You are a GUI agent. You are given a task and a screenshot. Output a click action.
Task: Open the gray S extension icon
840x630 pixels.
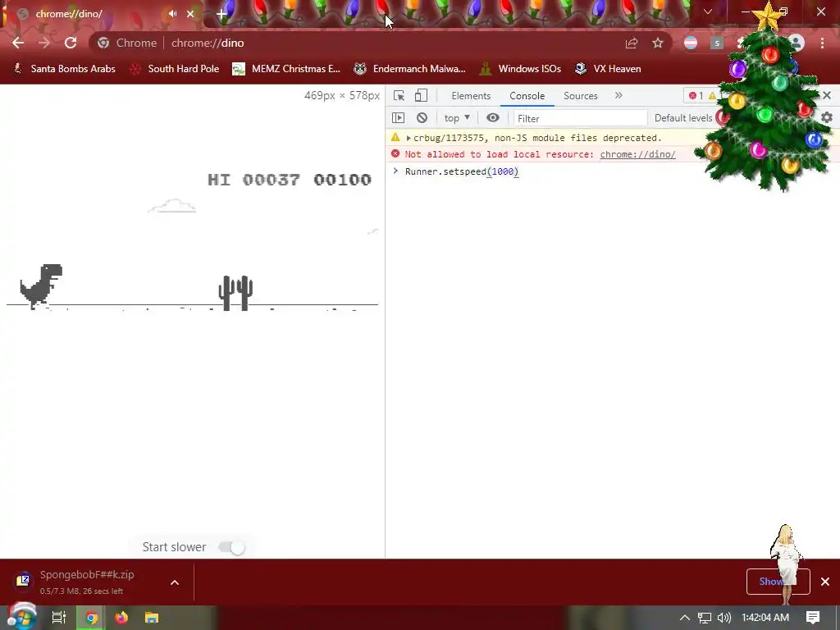click(717, 43)
